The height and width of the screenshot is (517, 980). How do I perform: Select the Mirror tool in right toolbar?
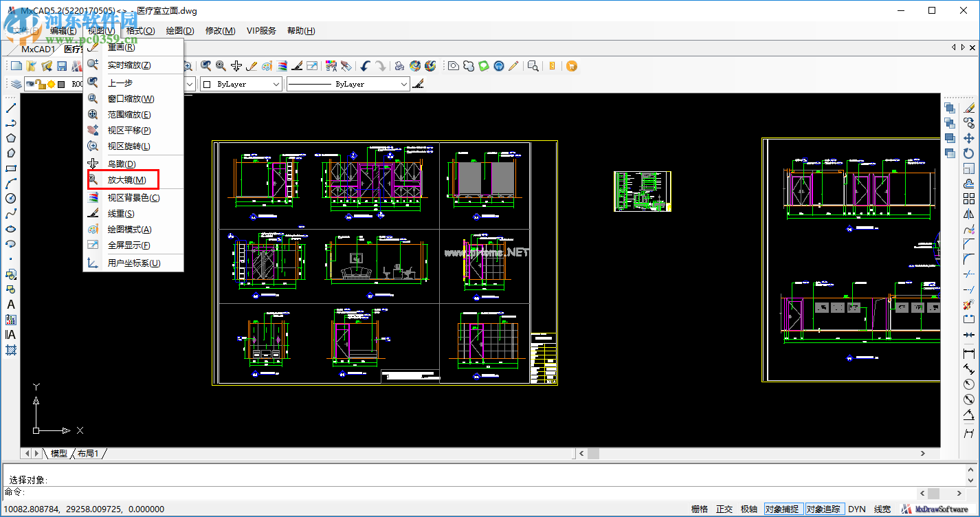(969, 214)
